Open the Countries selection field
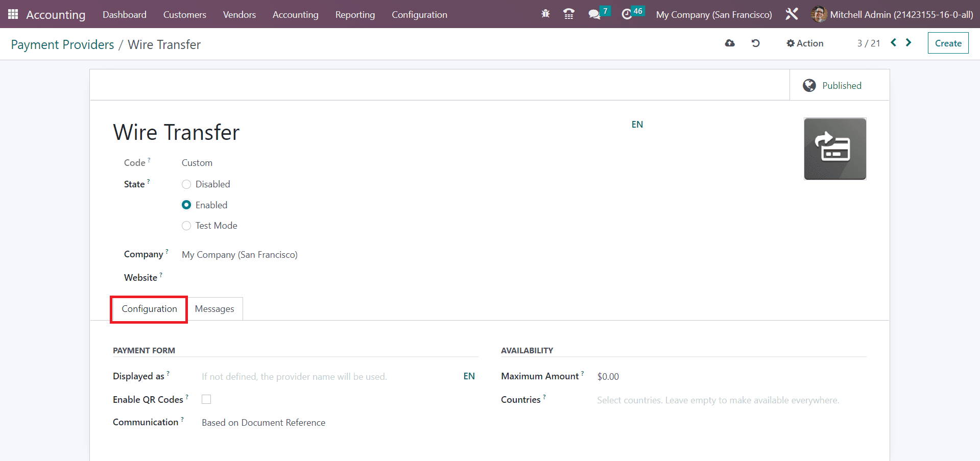Viewport: 980px width, 461px height. [x=731, y=400]
